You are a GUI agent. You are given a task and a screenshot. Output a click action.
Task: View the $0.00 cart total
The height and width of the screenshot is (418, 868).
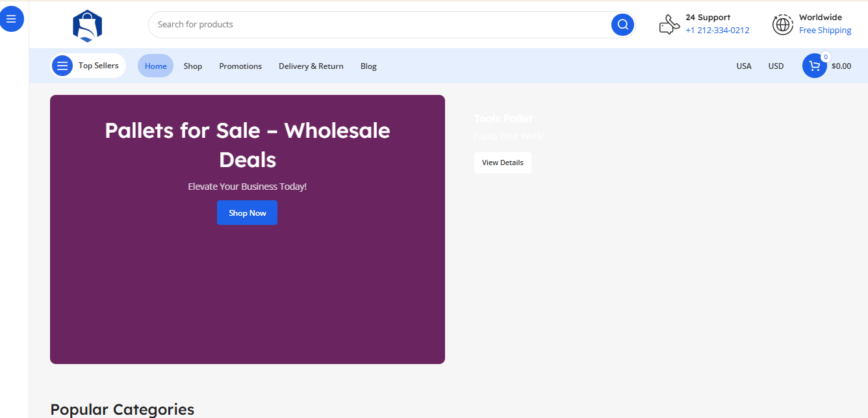click(841, 66)
